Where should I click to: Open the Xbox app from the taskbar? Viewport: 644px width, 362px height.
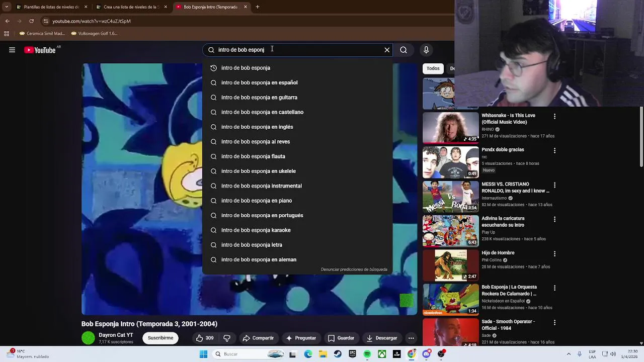coord(382,354)
